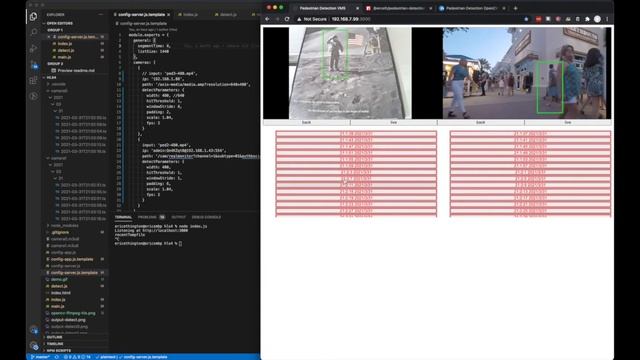Image resolution: width=640 pixels, height=360 pixels.
Task: Click Back button under moon poster camera
Action: click(307, 122)
